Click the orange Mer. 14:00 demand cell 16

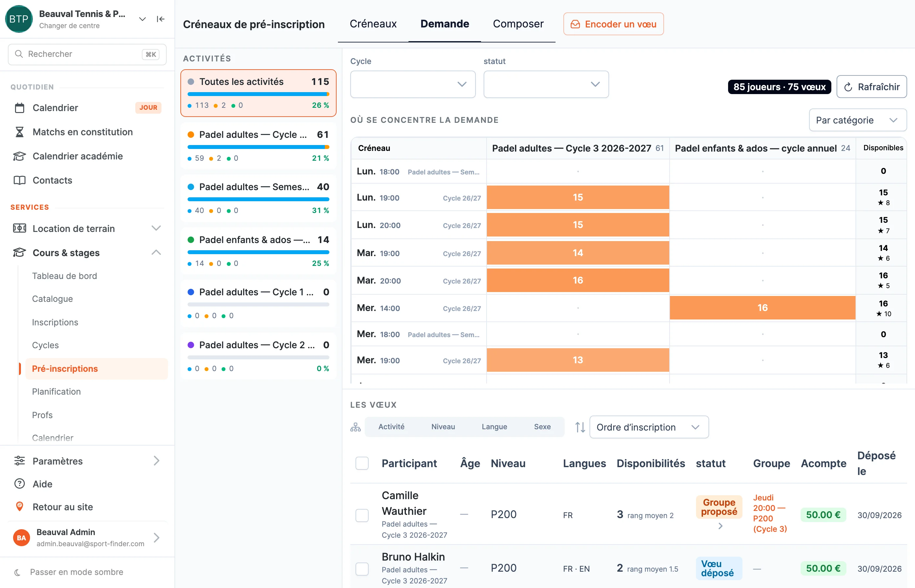762,308
